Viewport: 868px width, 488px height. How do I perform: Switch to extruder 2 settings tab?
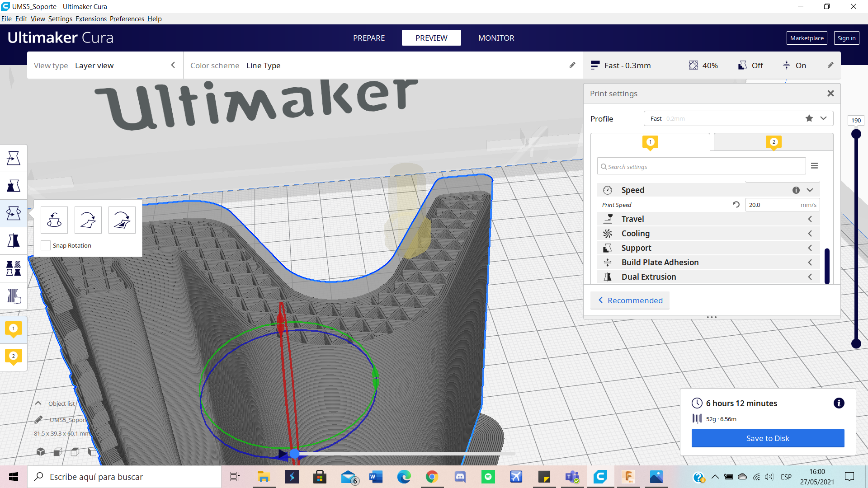[774, 142]
